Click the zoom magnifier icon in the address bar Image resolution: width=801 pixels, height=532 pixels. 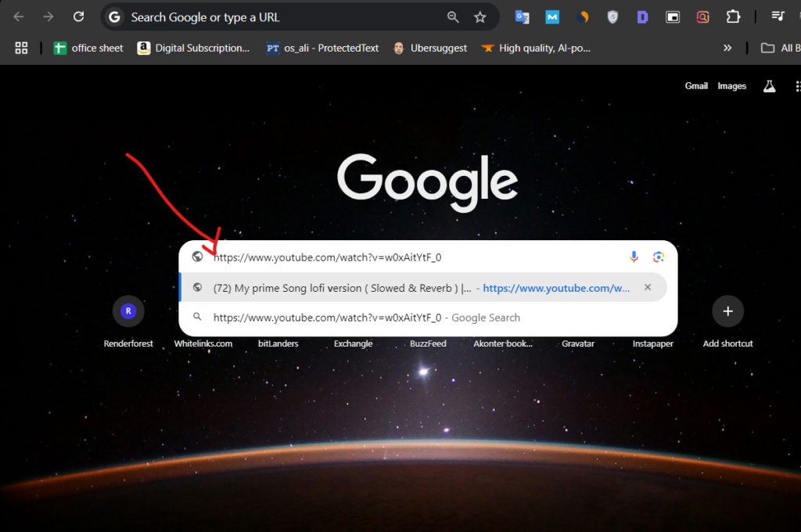pyautogui.click(x=453, y=17)
